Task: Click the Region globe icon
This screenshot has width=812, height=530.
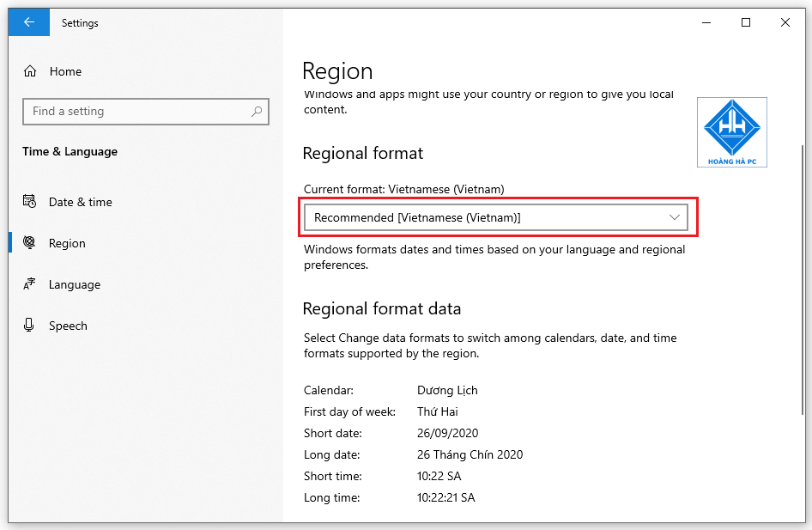Action: coord(31,243)
